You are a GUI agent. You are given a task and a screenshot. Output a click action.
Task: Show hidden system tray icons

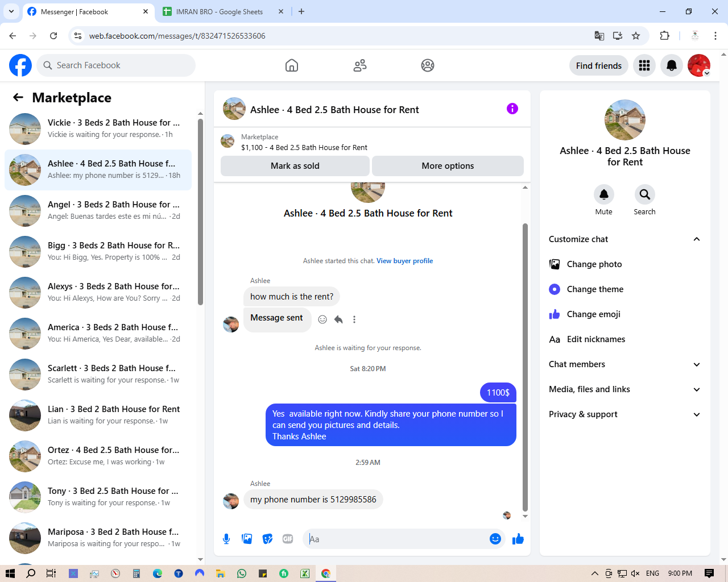click(595, 573)
